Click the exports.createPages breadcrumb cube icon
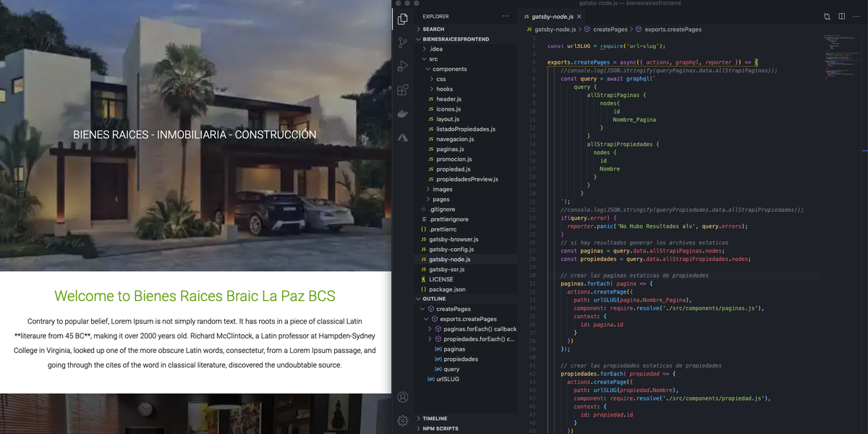This screenshot has height=434, width=868. tap(639, 30)
